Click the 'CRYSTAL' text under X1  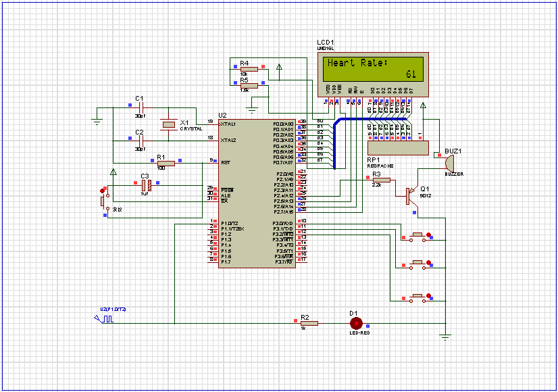pos(191,129)
